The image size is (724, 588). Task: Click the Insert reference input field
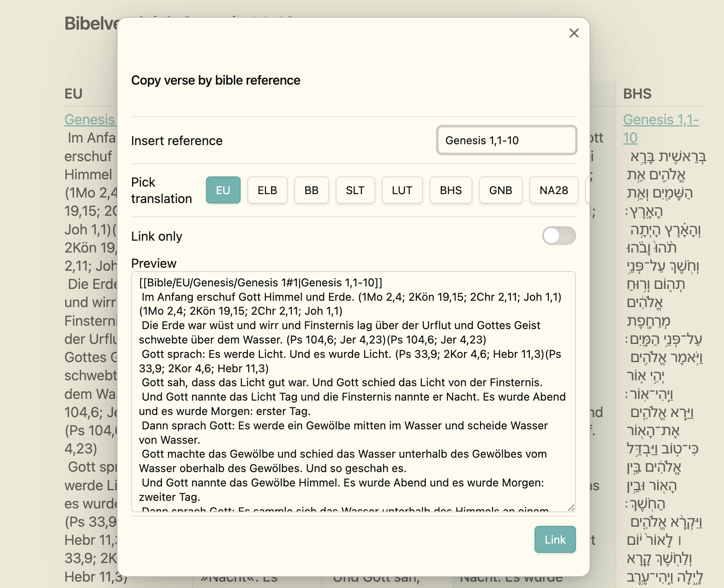click(x=507, y=140)
